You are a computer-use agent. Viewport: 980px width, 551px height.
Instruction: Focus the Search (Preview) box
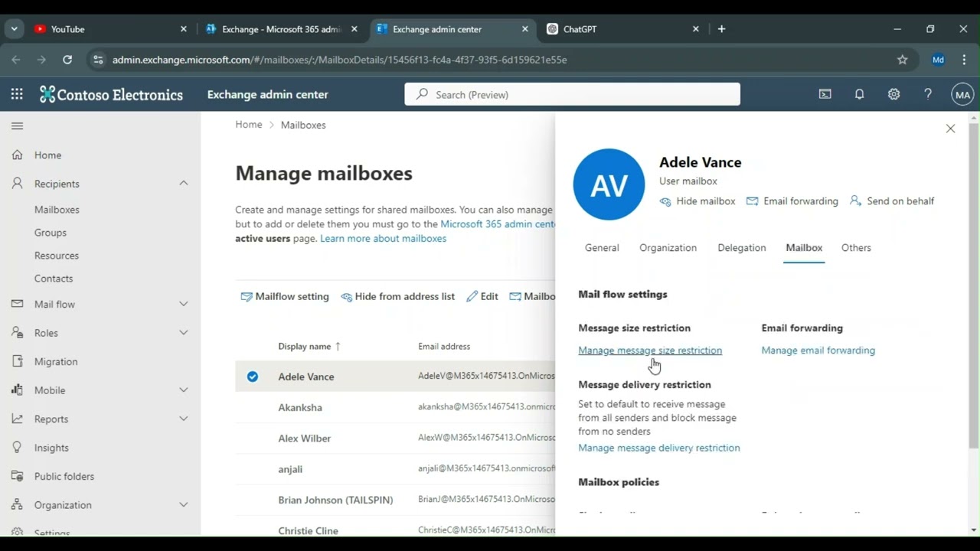572,94
